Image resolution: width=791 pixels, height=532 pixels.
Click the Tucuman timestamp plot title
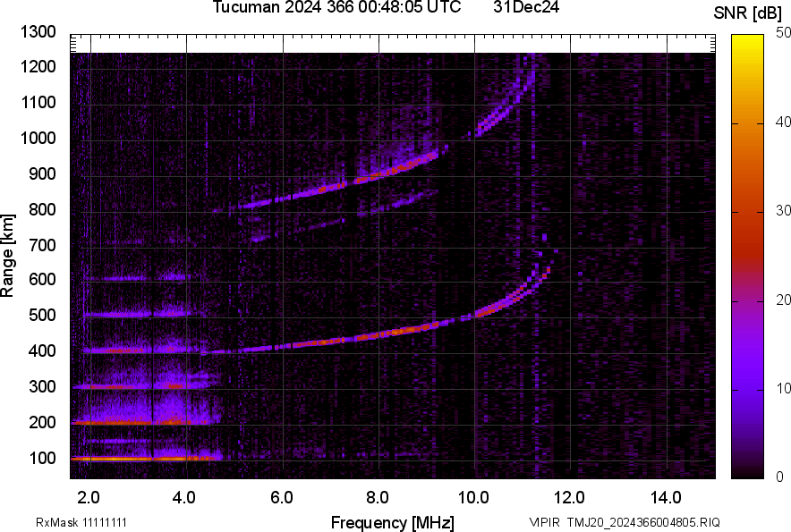336,8
